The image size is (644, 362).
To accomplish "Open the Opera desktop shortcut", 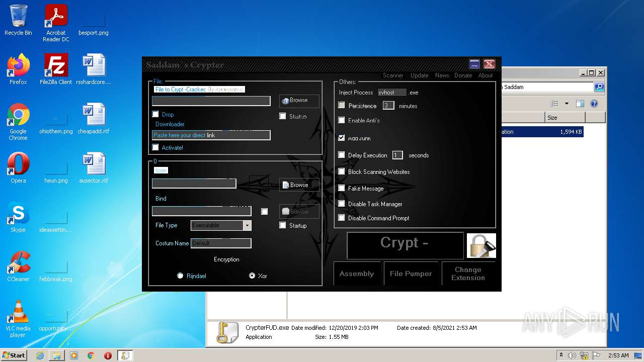I will tap(18, 168).
